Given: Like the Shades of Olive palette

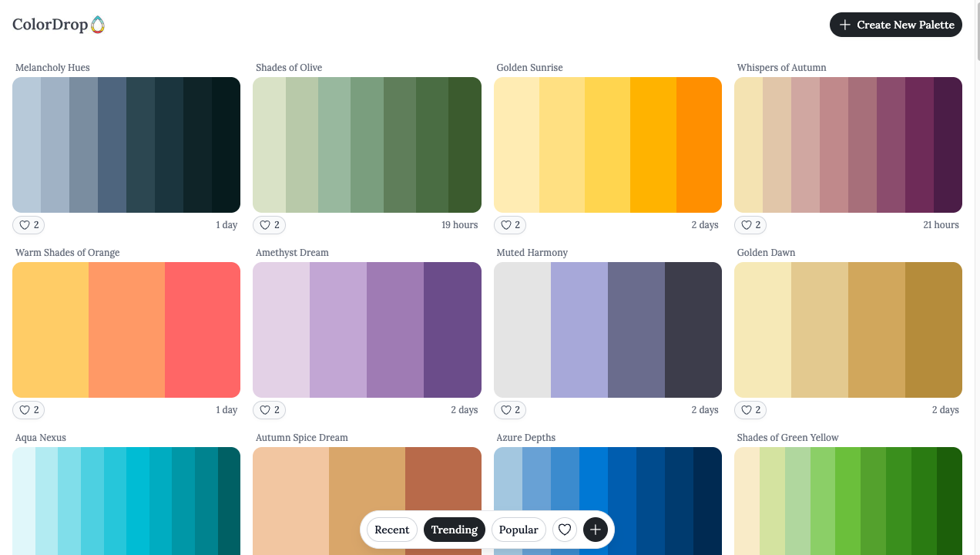Looking at the screenshot, I should point(269,225).
